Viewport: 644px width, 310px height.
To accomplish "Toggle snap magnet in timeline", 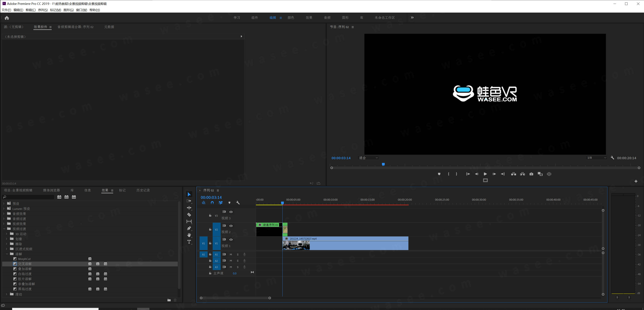I will pyautogui.click(x=212, y=203).
